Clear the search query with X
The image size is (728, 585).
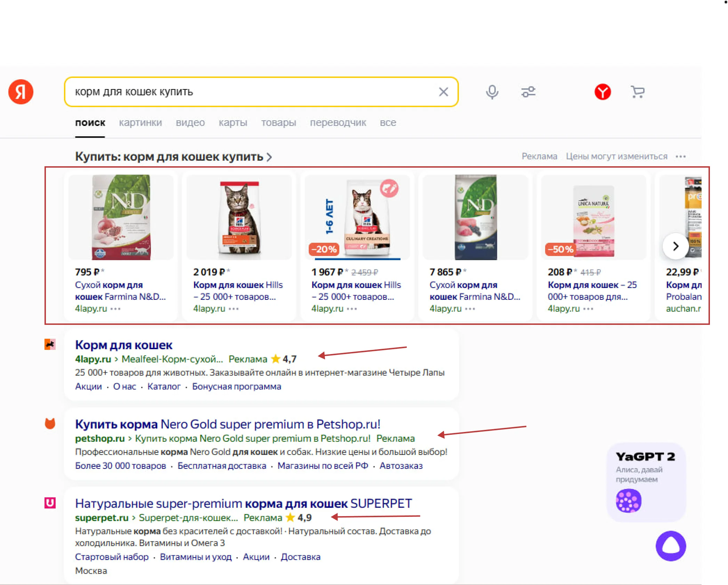pyautogui.click(x=443, y=92)
